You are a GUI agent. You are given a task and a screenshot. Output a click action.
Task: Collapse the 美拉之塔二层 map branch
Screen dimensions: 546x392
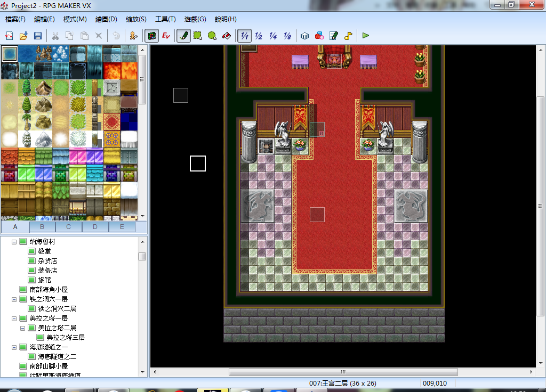tap(22, 328)
